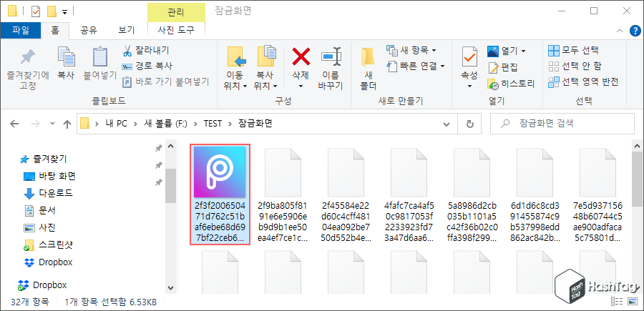Navigate forward with right arrow
644x311 pixels.
point(36,124)
